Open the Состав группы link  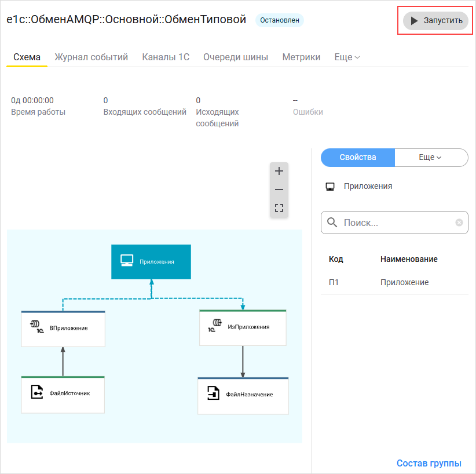click(x=429, y=463)
